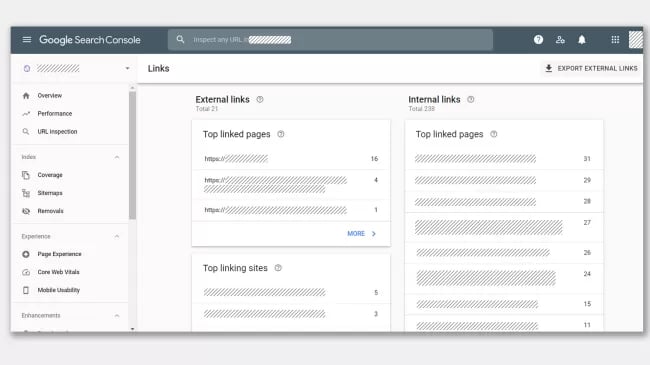Open the hamburger navigation menu
The image size is (650, 365).
[27, 40]
